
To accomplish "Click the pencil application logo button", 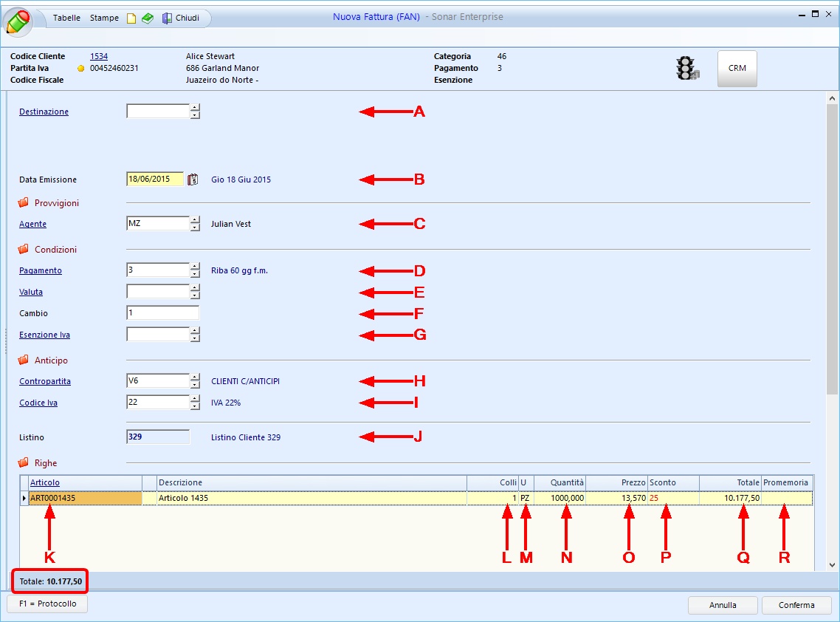I will [19, 21].
